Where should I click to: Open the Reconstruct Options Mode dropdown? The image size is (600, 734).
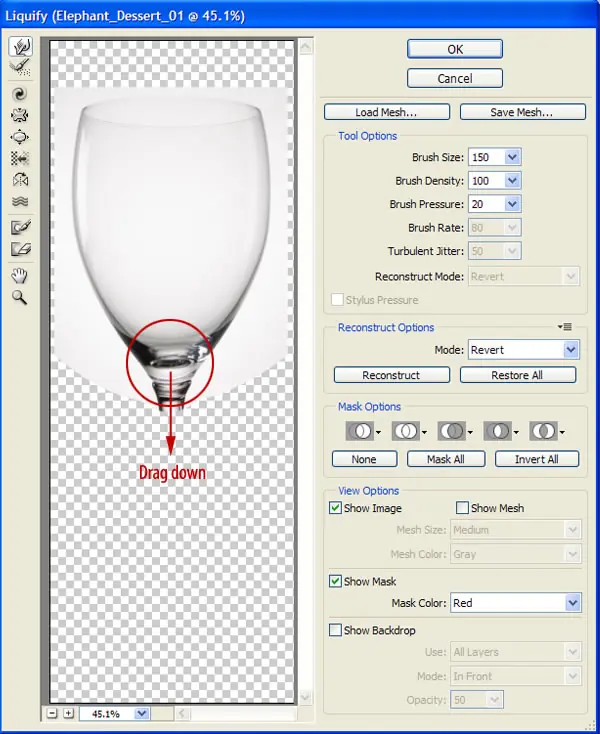point(571,350)
